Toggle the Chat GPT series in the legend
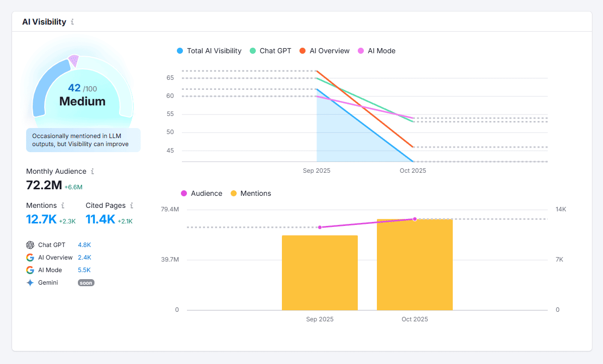Screen dimensions: 603x364 tap(270, 51)
